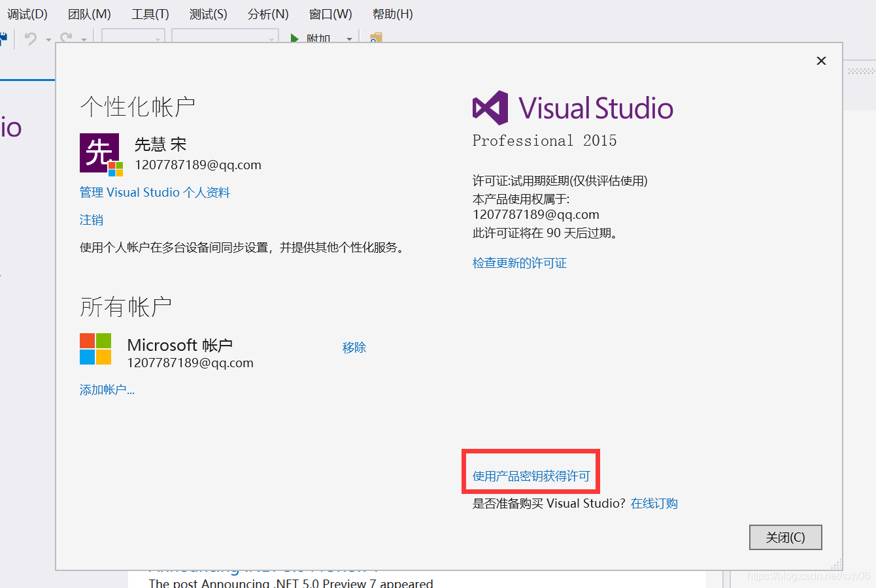Click the email under Microsoft 帐户

[x=190, y=363]
